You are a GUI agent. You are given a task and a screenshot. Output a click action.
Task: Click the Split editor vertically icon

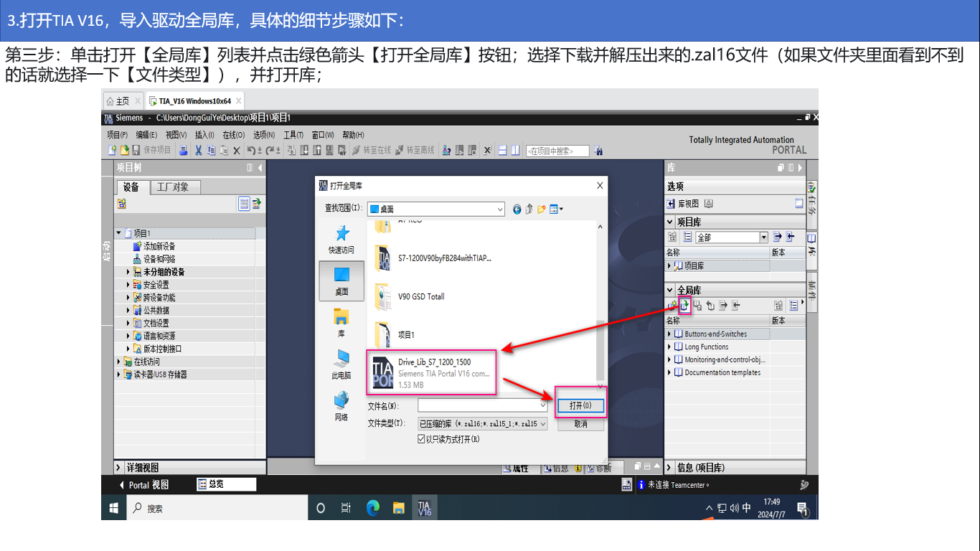(x=515, y=151)
